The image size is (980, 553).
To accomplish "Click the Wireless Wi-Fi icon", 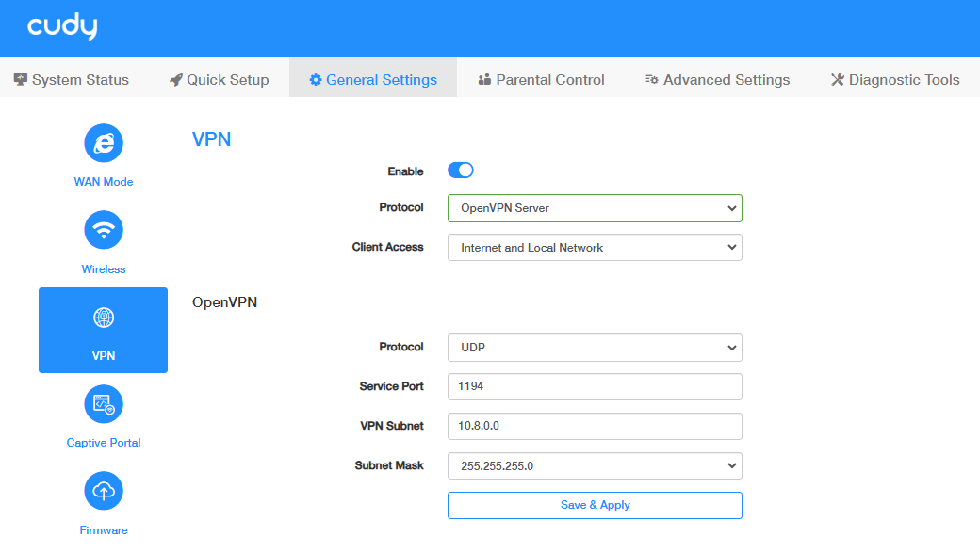I will (x=104, y=230).
